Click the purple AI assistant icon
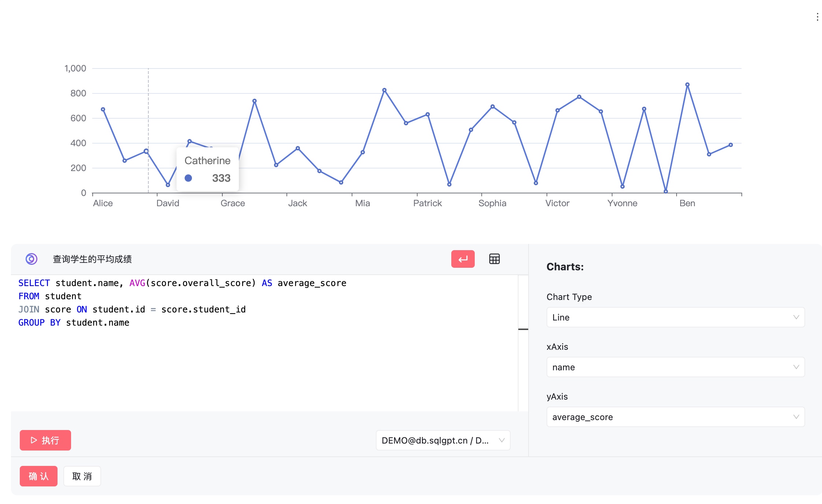 (x=32, y=259)
